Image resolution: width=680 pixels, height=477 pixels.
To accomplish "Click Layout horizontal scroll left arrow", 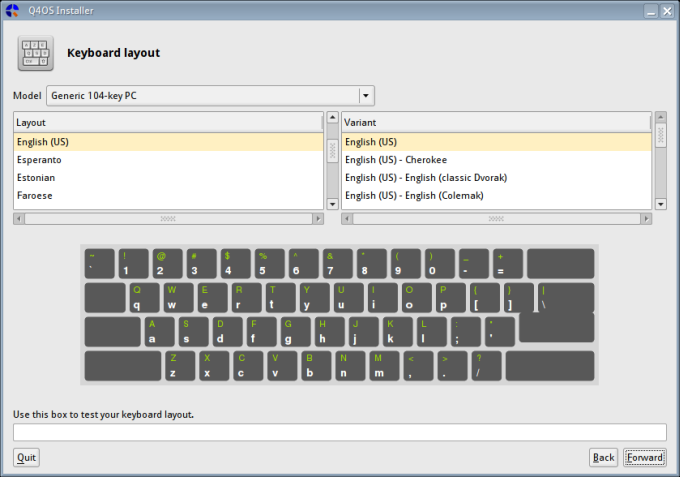I will click(19, 219).
